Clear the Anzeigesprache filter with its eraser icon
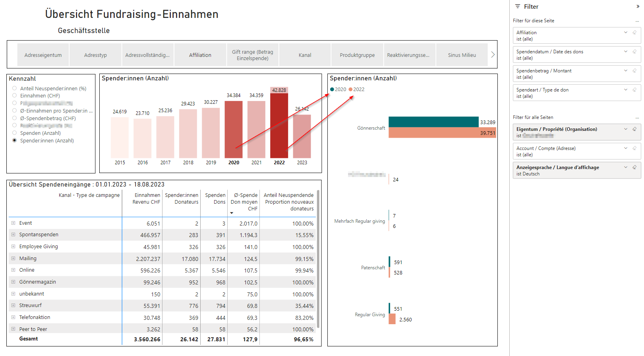Screen dimensions: 644x356 point(634,167)
